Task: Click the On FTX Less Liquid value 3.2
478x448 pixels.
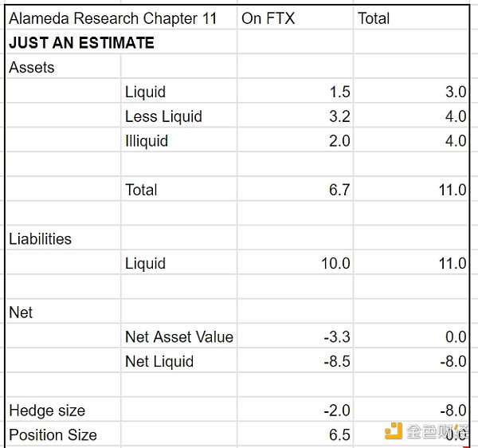Action: 339,116
